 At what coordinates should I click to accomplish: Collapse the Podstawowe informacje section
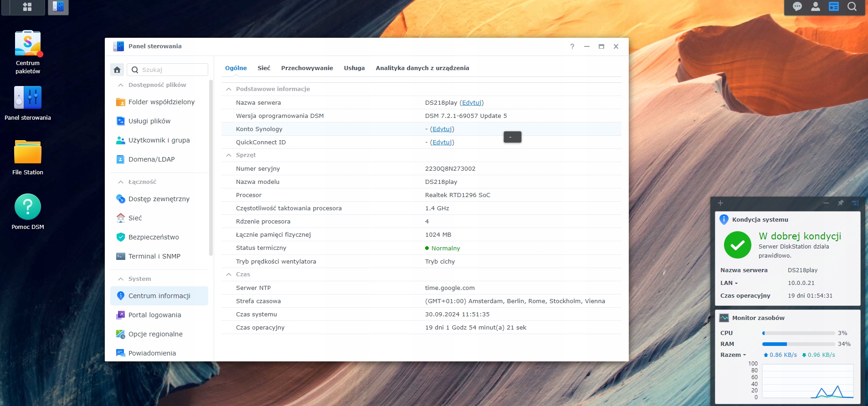pyautogui.click(x=229, y=89)
